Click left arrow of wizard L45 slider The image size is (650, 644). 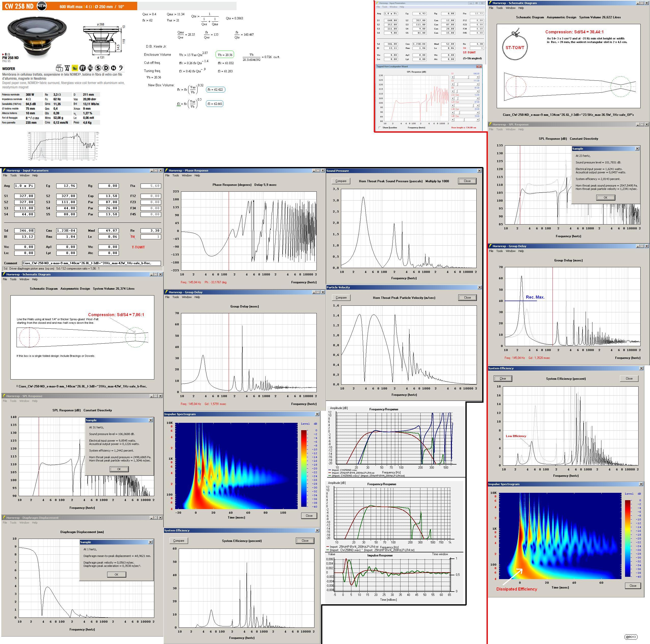453,120
